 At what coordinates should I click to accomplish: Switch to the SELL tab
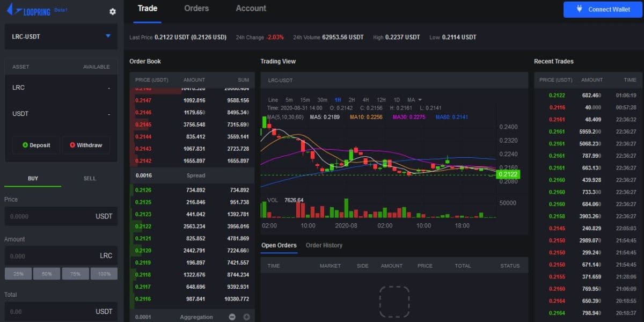click(89, 178)
